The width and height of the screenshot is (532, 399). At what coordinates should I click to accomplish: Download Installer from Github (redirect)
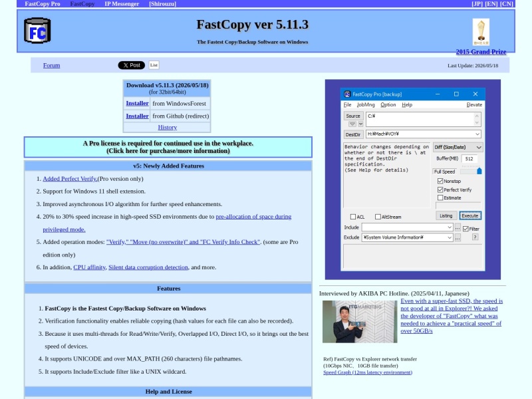click(137, 116)
